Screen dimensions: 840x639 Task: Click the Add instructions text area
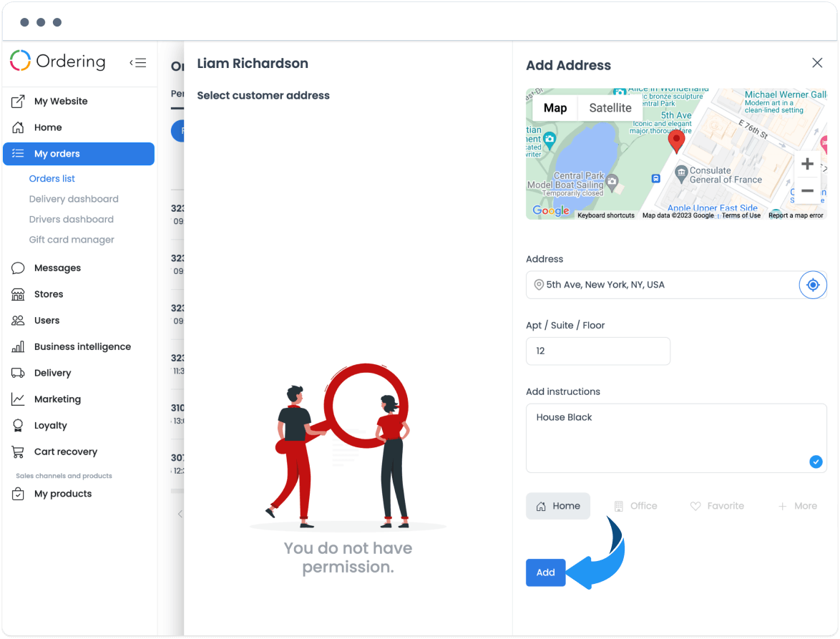(676, 438)
